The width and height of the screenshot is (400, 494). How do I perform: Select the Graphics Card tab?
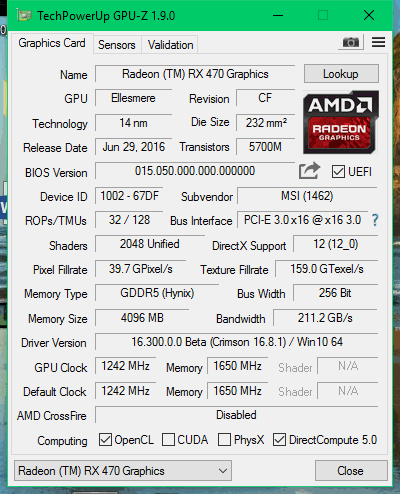[52, 43]
